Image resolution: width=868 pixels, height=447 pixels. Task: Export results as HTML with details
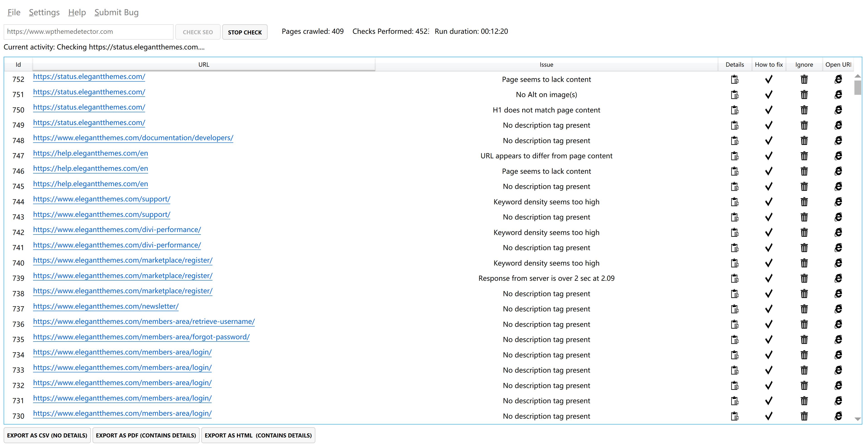pos(258,435)
